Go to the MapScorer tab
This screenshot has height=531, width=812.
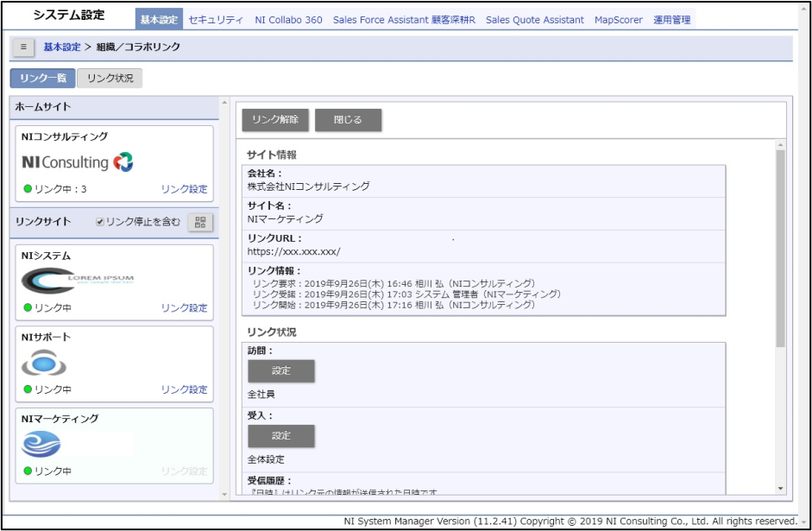click(619, 20)
